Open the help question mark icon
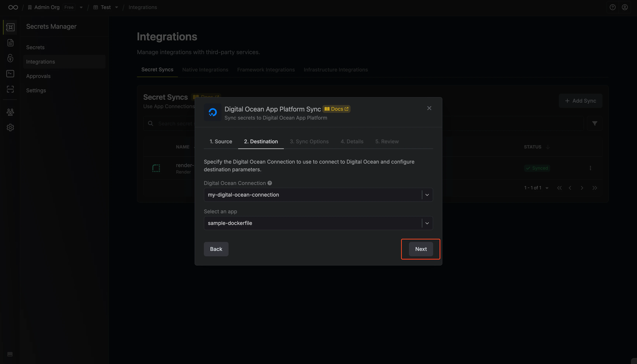 coord(612,7)
